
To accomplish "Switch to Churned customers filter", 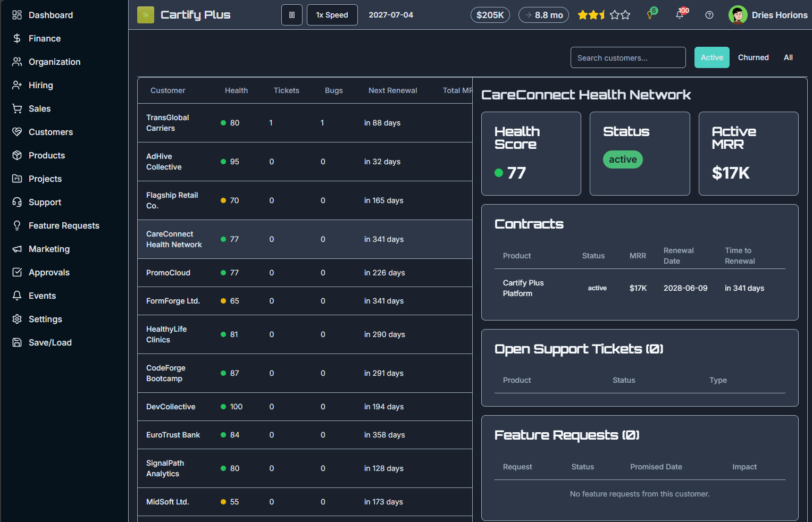I will (x=754, y=57).
